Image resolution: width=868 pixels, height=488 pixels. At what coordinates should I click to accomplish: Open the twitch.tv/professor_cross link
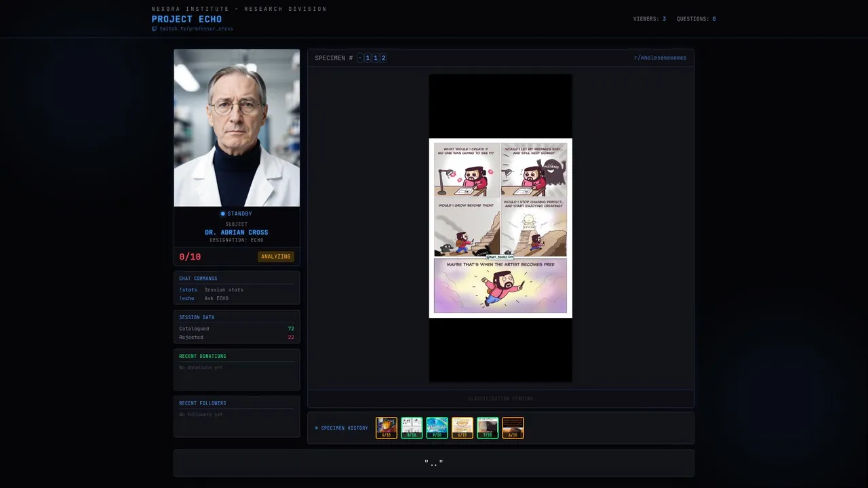click(196, 29)
